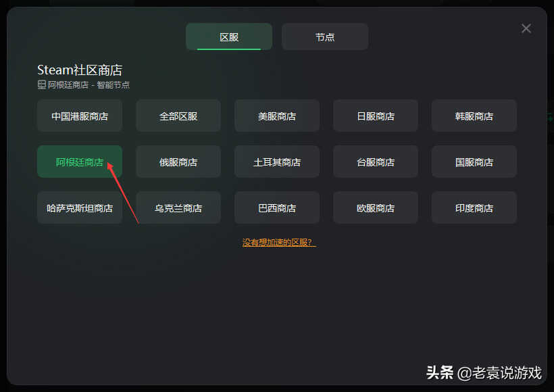Select 土耳其商店 region
This screenshot has width=554, height=392.
click(277, 162)
